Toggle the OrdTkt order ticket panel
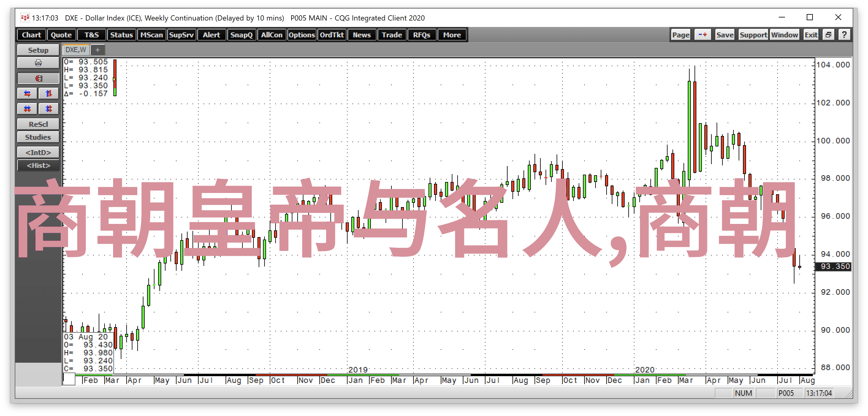This screenshot has width=868, height=416. click(332, 35)
